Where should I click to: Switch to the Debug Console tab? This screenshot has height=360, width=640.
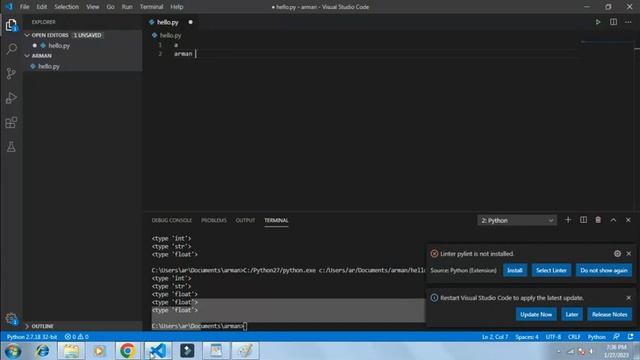(x=172, y=220)
